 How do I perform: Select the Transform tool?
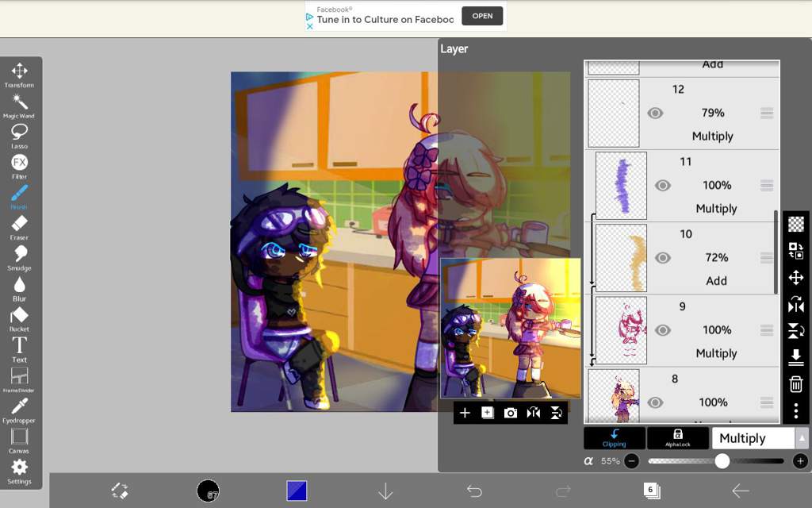(x=19, y=75)
